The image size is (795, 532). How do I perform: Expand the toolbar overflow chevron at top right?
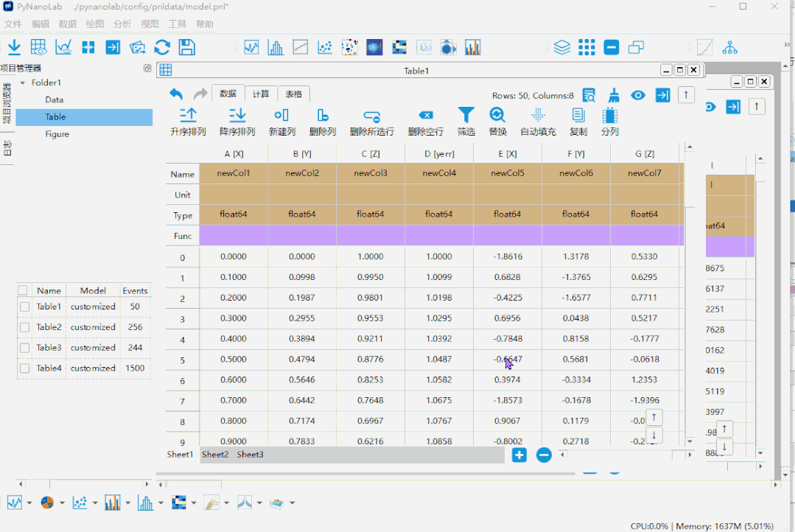coord(786,45)
